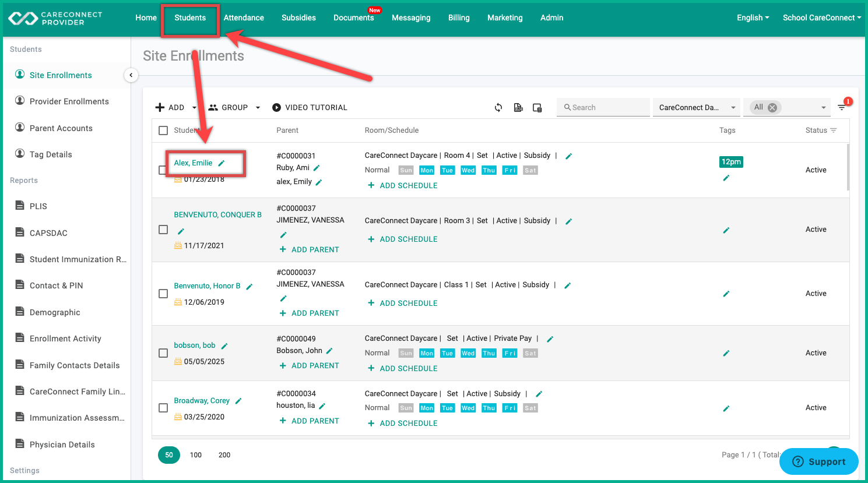Image resolution: width=868 pixels, height=483 pixels.
Task: Edit Room 3 enrollment pencil icon
Action: click(x=569, y=221)
